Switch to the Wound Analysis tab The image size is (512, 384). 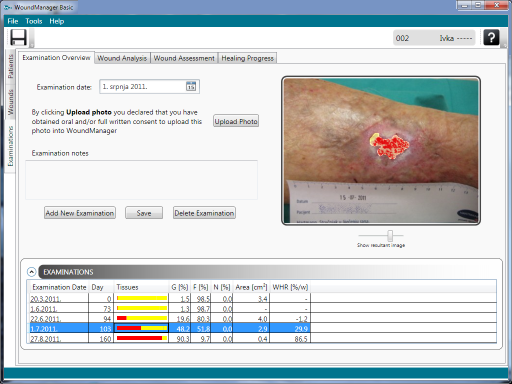click(x=122, y=58)
